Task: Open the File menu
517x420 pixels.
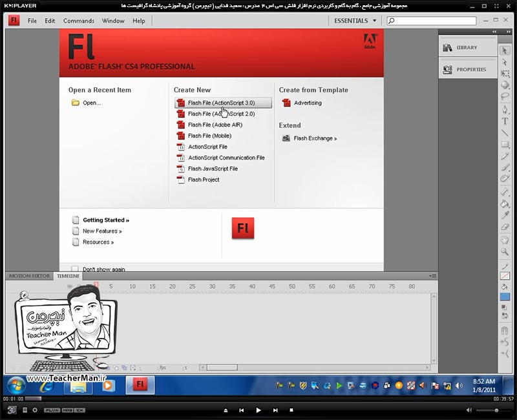Action: click(32, 21)
